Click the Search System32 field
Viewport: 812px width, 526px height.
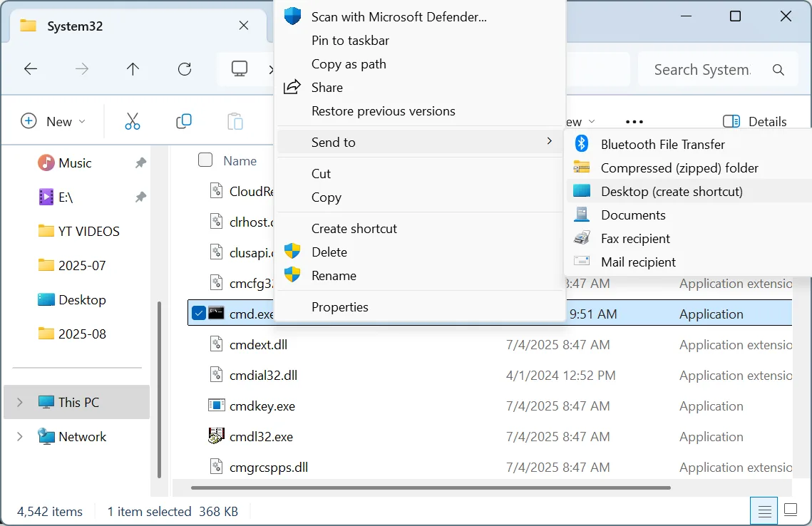coord(702,69)
